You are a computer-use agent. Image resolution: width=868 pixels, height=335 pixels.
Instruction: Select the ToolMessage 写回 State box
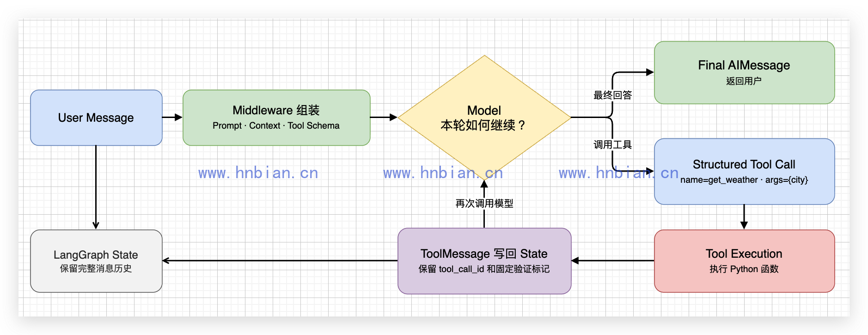pyautogui.click(x=484, y=261)
